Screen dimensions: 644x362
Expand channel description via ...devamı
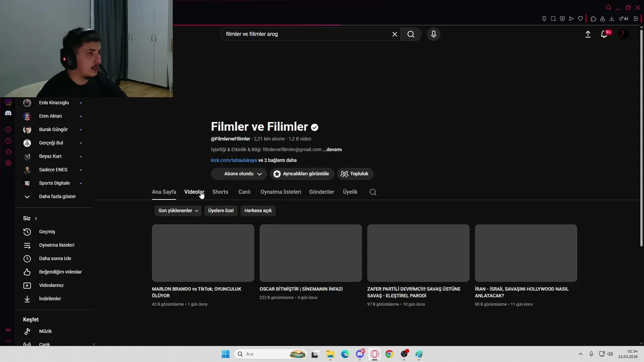point(332,150)
